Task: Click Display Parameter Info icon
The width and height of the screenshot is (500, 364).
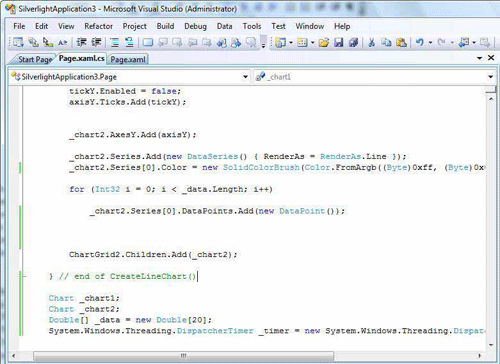Action: (33, 42)
